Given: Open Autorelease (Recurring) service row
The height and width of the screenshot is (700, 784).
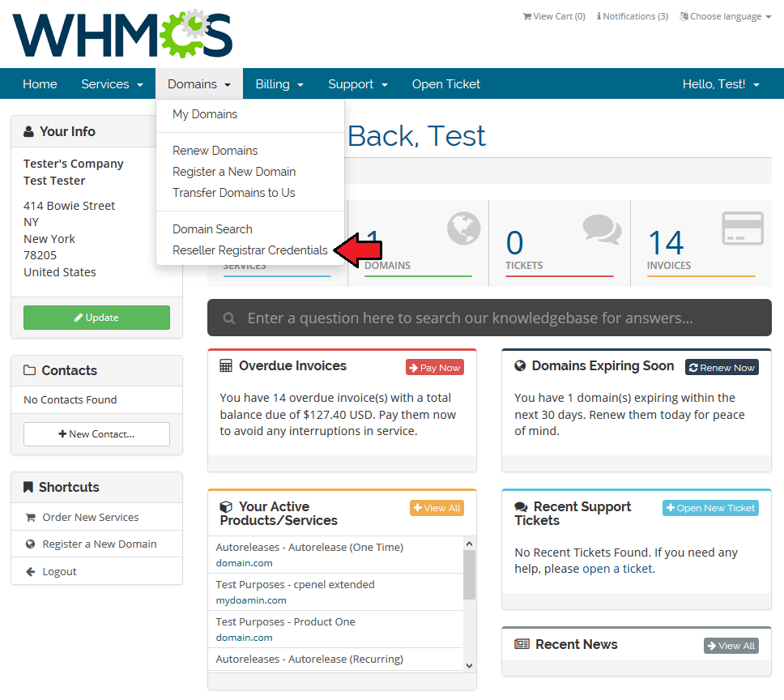Looking at the screenshot, I should (x=335, y=659).
